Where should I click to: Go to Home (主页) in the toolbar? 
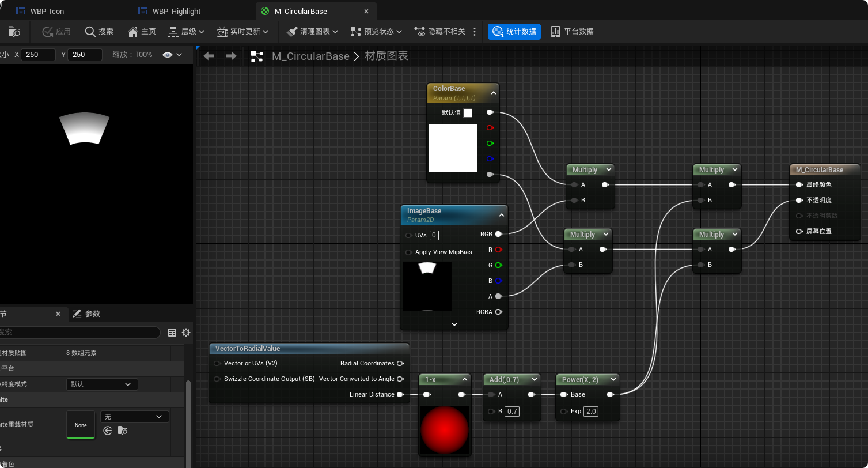[x=142, y=32]
